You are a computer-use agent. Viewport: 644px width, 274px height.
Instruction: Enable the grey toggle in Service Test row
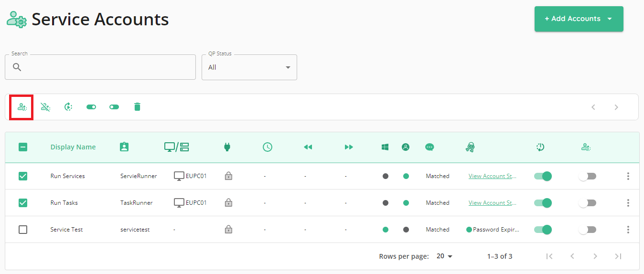pyautogui.click(x=587, y=230)
